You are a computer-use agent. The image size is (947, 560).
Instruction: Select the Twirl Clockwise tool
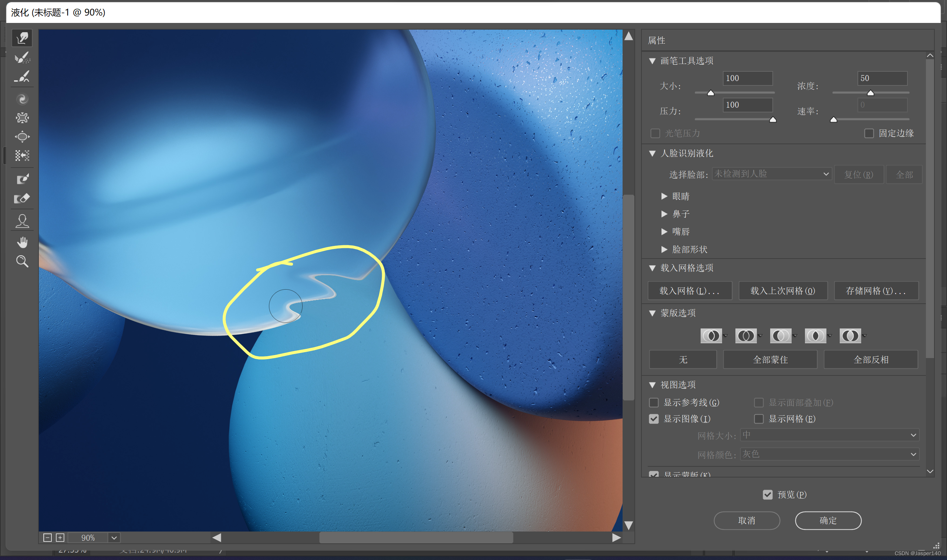tap(22, 99)
